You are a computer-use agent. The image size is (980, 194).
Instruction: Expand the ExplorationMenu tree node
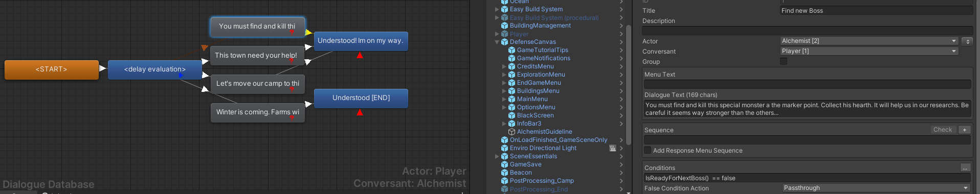pyautogui.click(x=504, y=75)
